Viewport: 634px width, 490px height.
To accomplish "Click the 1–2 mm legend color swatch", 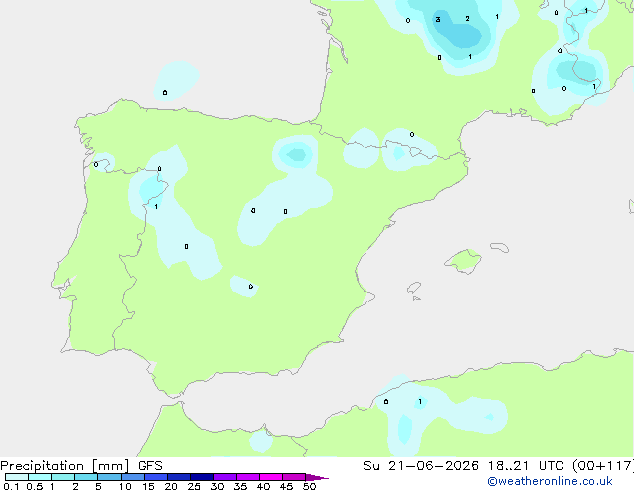I will 63,477.
